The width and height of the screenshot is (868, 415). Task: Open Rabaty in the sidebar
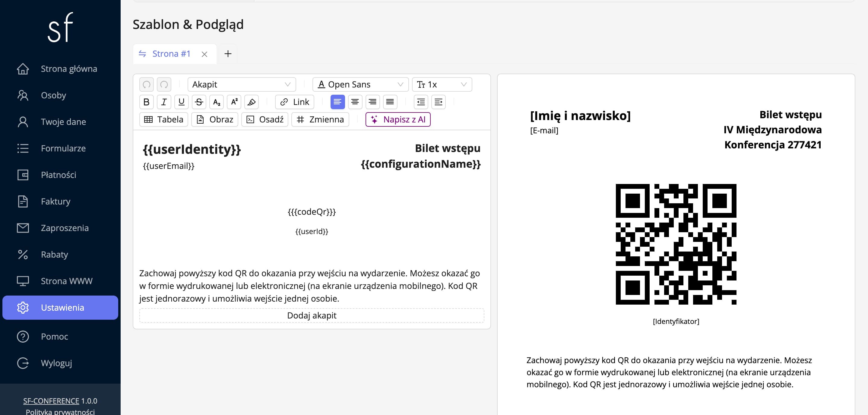pos(60,254)
